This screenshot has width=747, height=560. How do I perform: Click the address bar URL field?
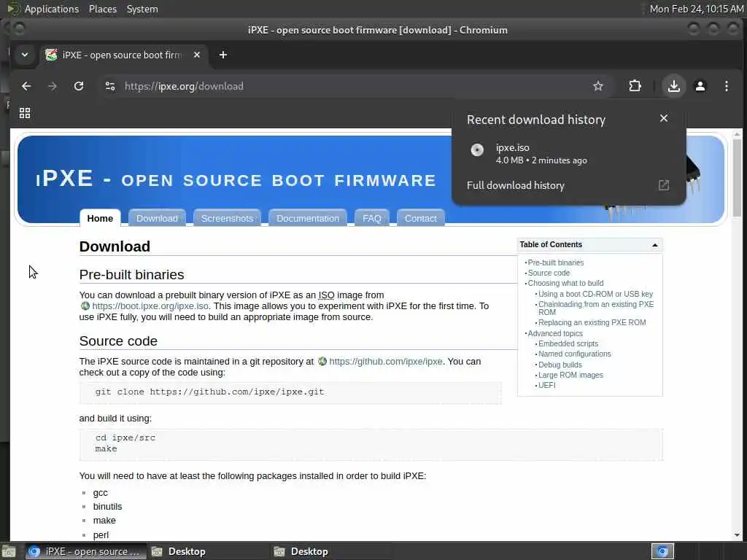click(x=352, y=86)
